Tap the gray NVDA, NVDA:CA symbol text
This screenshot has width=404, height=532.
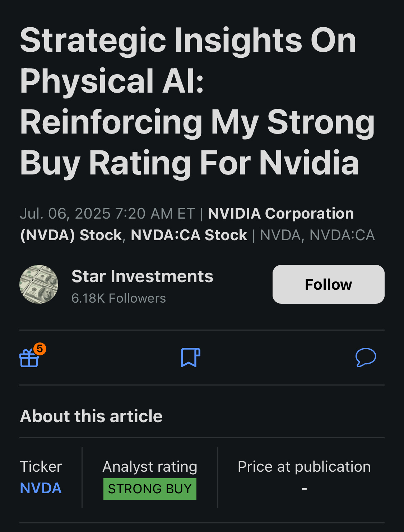(317, 235)
